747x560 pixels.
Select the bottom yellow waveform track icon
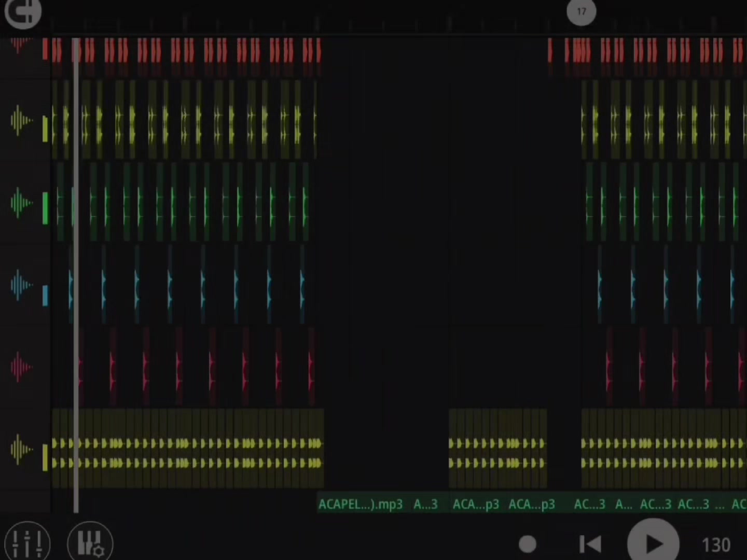pyautogui.click(x=21, y=449)
